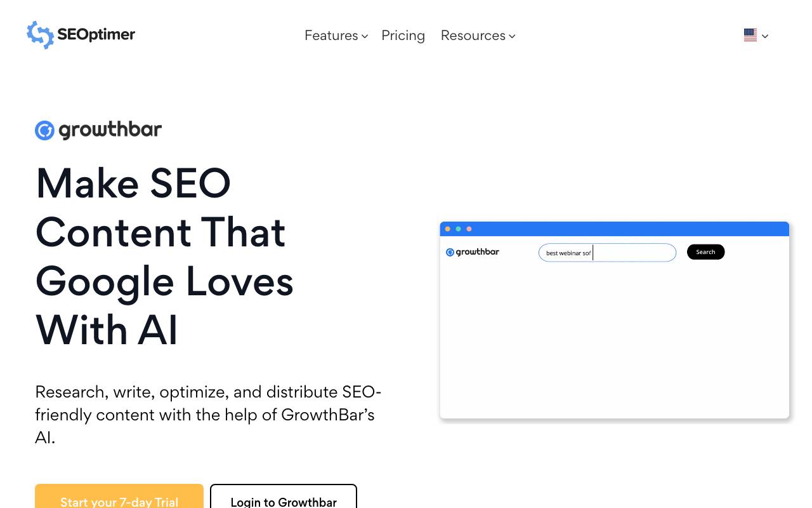Screen dimensions: 812x508
Task: Click the 'Make SEO Content That Google Loves With AI' headline
Action: 165,256
